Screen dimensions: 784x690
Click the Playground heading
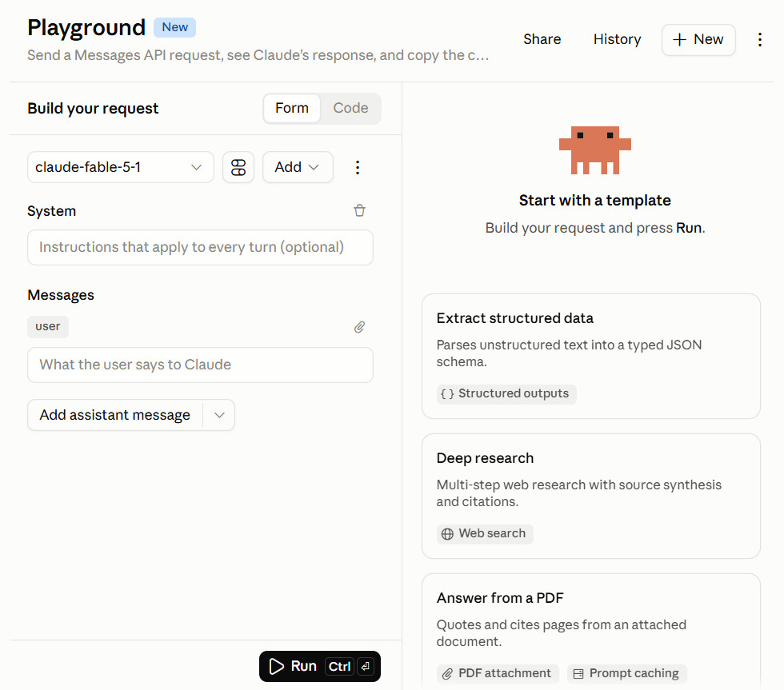86,28
